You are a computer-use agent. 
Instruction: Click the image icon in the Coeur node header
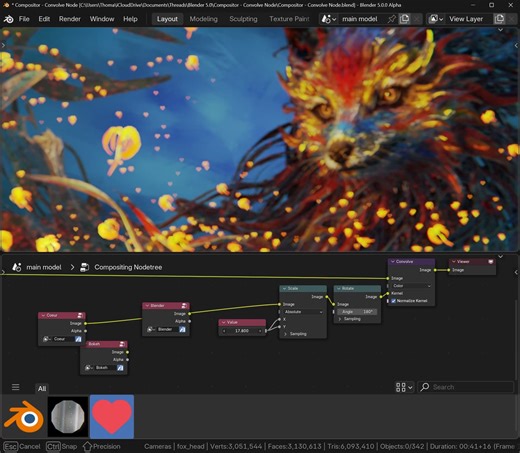click(80, 315)
